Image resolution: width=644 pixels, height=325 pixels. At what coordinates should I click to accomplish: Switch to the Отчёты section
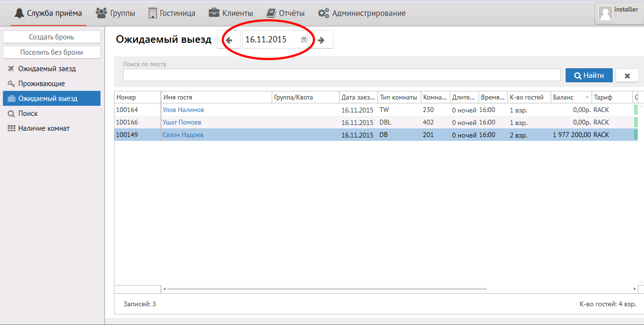tap(285, 13)
